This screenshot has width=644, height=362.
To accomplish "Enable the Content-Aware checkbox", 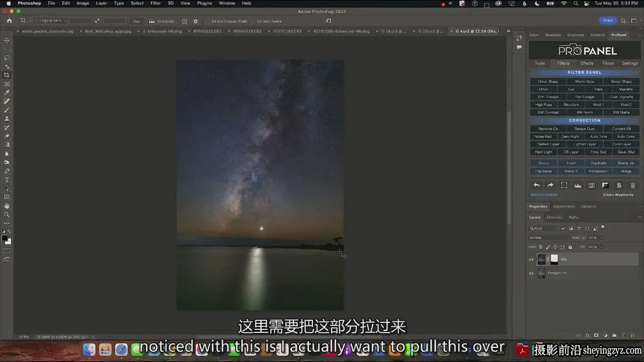I will coord(253,21).
